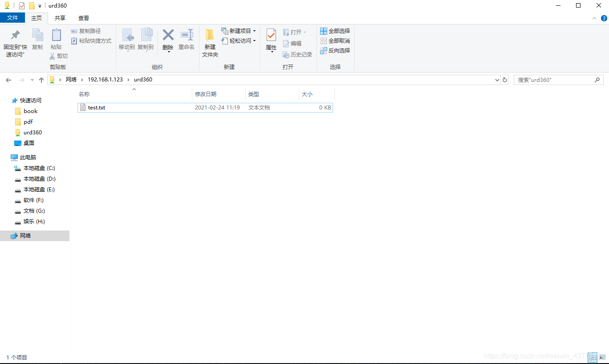Click the search magnifier icon
Image resolution: width=609 pixels, height=364 pixels.
point(597,80)
